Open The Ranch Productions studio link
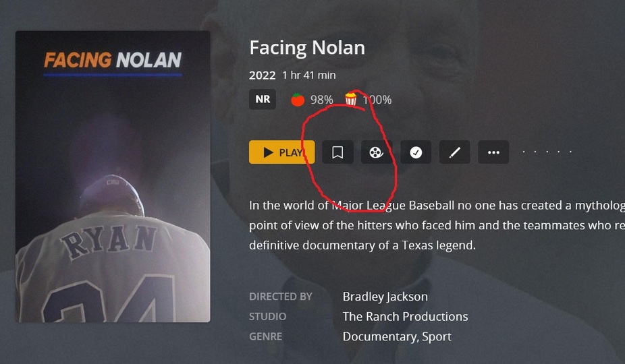 (x=405, y=317)
